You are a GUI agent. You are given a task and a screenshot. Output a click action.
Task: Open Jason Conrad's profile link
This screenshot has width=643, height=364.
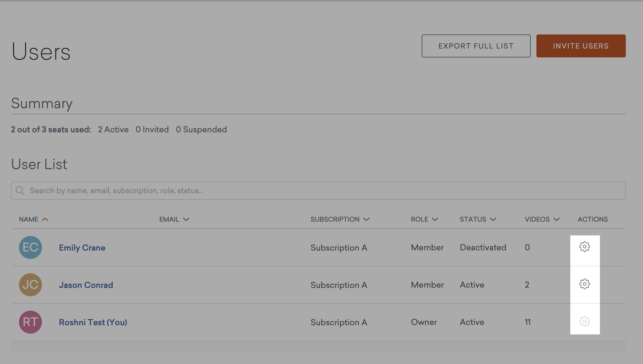tap(86, 285)
